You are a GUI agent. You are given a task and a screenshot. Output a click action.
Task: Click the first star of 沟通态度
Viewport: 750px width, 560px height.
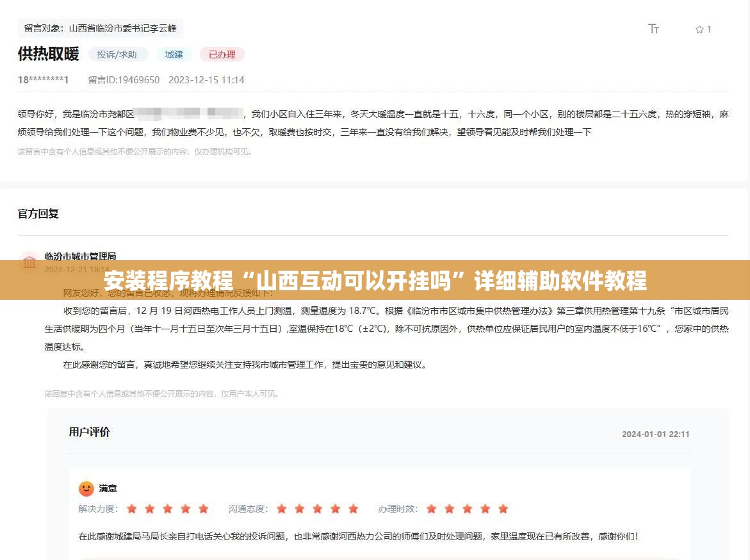pyautogui.click(x=282, y=508)
